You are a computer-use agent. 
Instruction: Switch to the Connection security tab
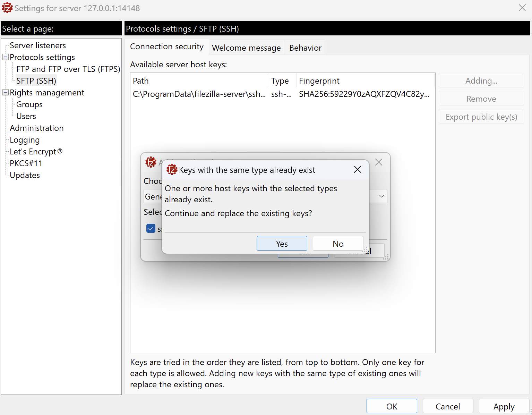(167, 47)
